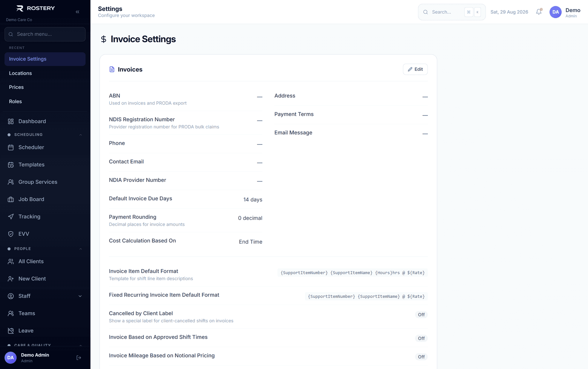Open Locations from recent menu

(45, 73)
